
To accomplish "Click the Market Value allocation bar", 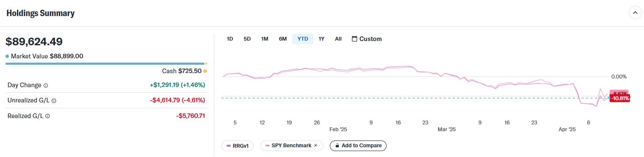I will 105,63.
